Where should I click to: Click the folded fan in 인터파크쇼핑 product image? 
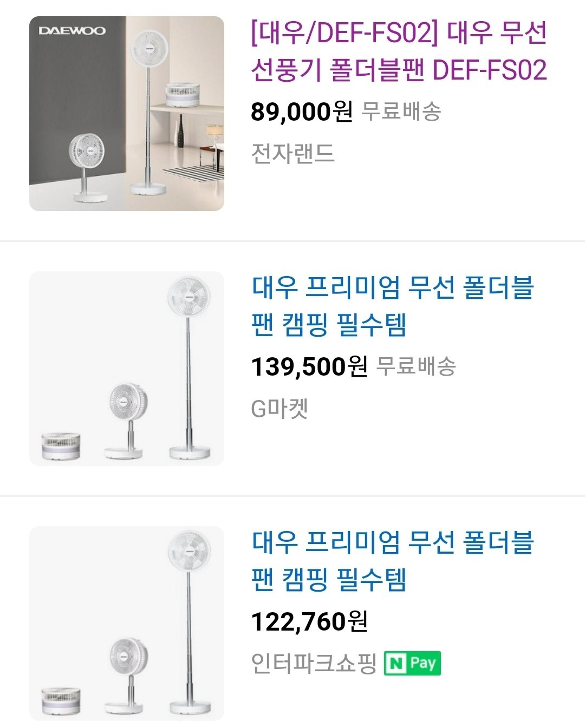point(61,700)
